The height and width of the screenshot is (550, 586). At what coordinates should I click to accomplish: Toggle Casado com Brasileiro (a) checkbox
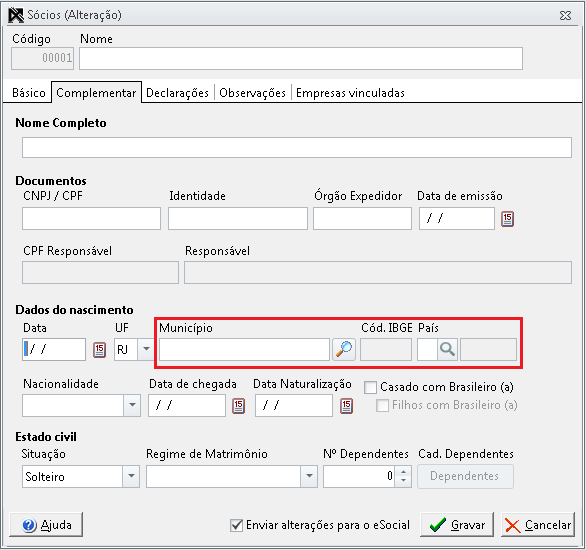tap(370, 387)
